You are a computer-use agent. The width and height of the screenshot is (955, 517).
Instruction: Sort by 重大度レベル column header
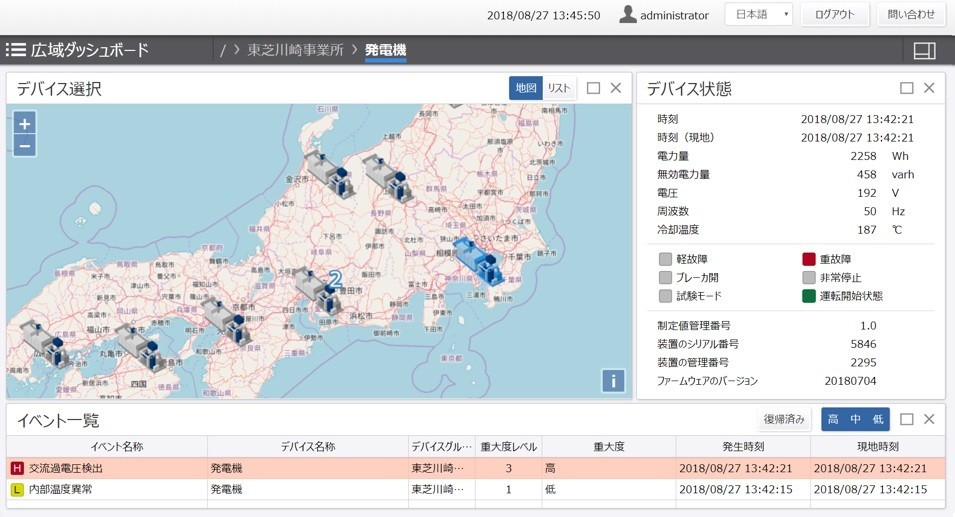coord(508,447)
